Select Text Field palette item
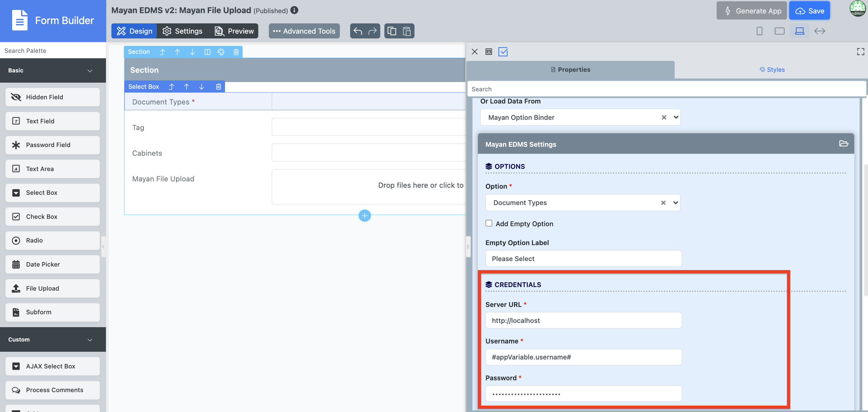Screen dimensions: 868x412 point(52,121)
